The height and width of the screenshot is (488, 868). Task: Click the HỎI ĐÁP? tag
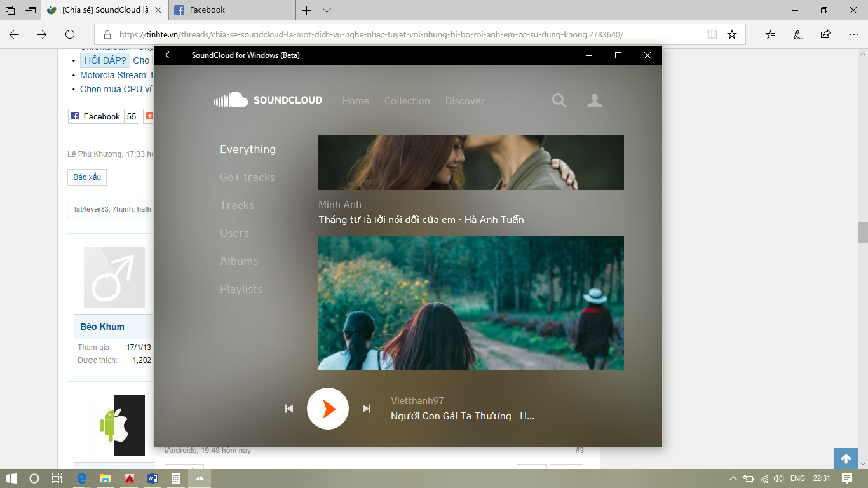[105, 60]
